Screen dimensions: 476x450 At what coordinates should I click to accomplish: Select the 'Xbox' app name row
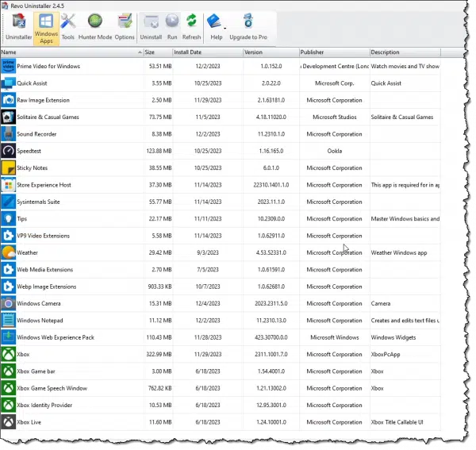(23, 354)
